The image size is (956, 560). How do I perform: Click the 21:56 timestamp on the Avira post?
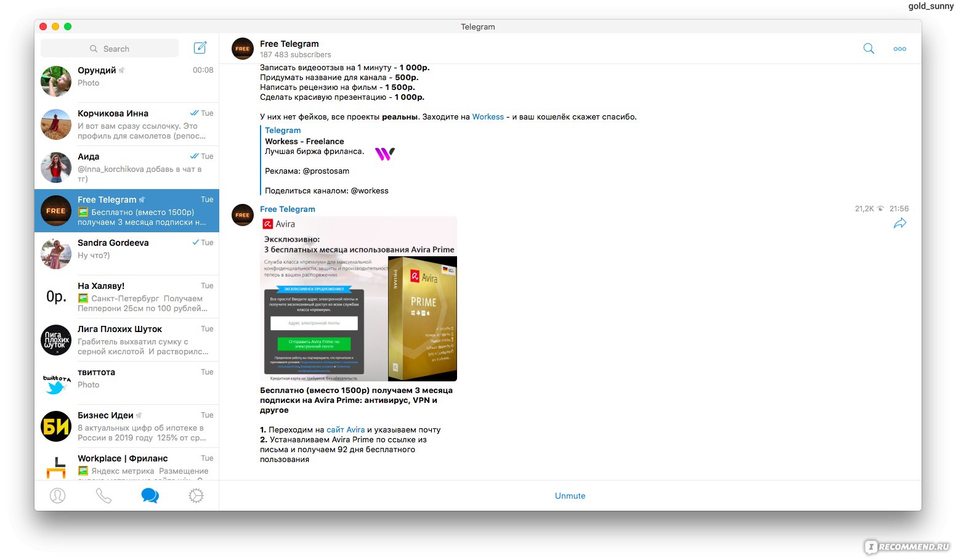click(899, 209)
